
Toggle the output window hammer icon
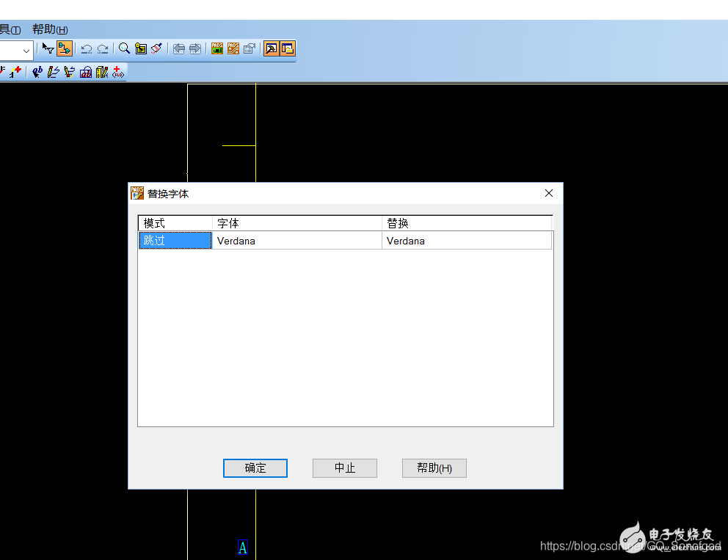click(x=271, y=48)
